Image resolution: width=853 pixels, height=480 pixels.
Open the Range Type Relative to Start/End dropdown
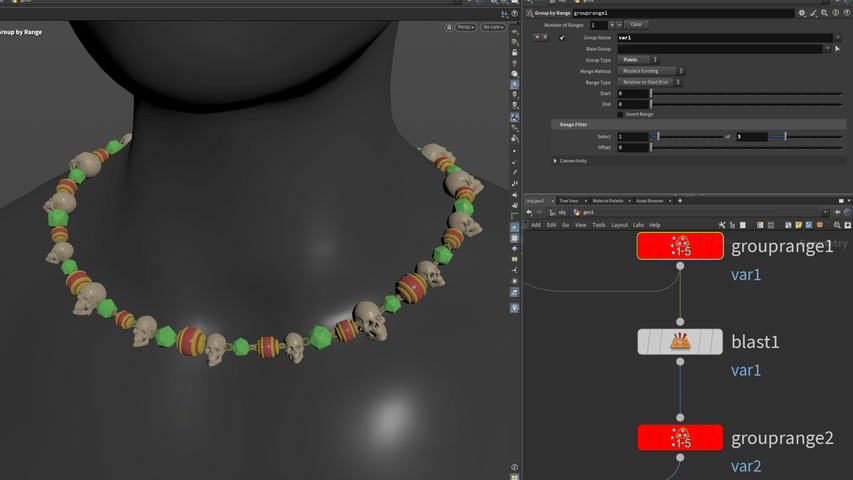click(x=650, y=82)
